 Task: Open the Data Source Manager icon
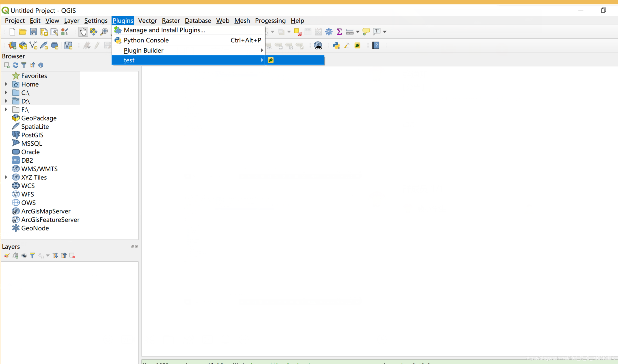point(12,45)
